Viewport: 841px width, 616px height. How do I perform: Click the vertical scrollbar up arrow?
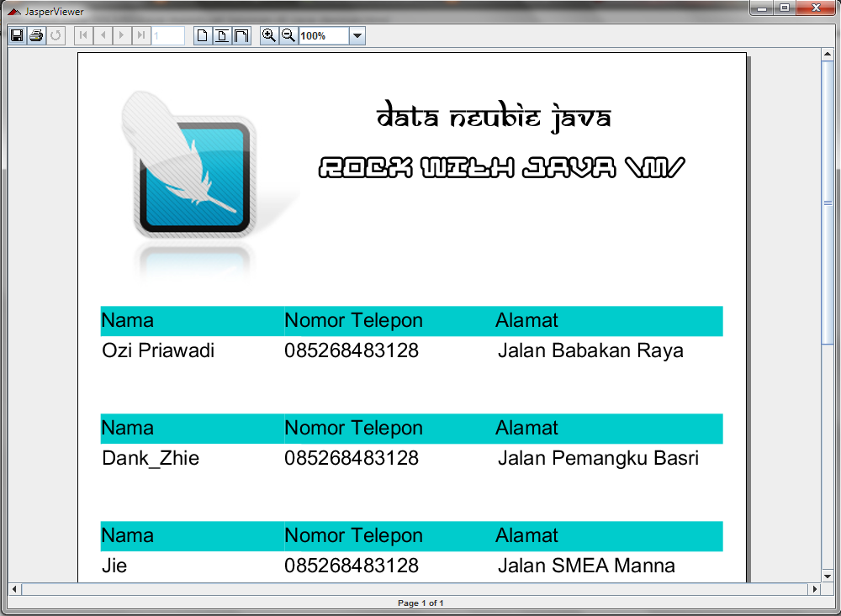tap(828, 54)
